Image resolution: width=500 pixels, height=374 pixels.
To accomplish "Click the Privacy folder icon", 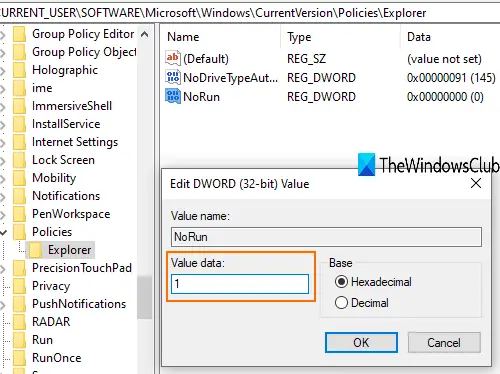I will tap(19, 286).
